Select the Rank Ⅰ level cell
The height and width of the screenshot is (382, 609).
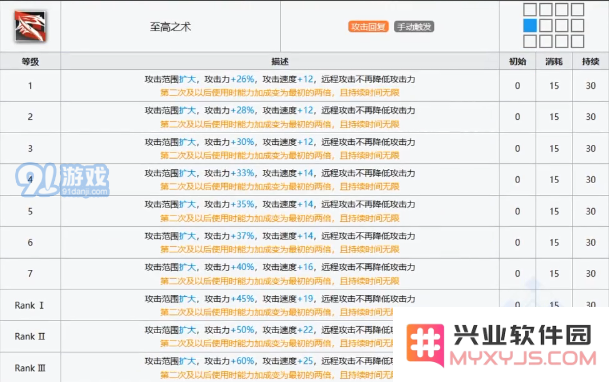(30, 306)
